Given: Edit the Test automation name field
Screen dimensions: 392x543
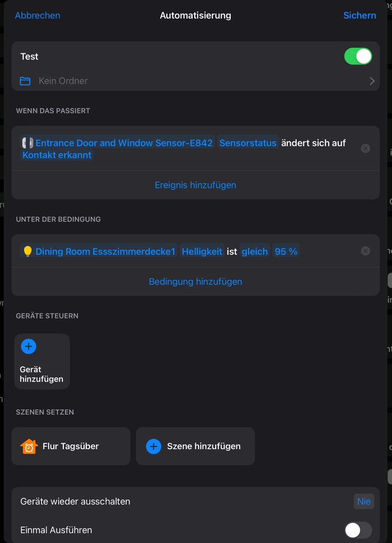Looking at the screenshot, I should tap(29, 57).
